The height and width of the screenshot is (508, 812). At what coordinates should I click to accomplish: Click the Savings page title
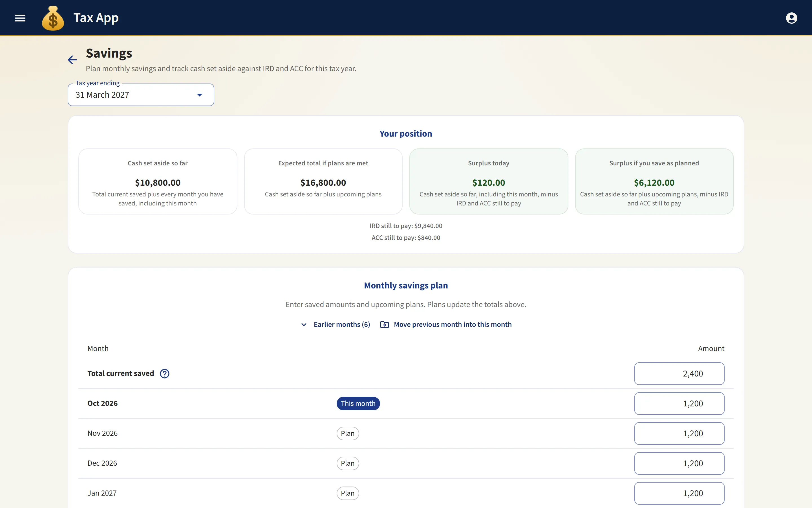pyautogui.click(x=109, y=53)
